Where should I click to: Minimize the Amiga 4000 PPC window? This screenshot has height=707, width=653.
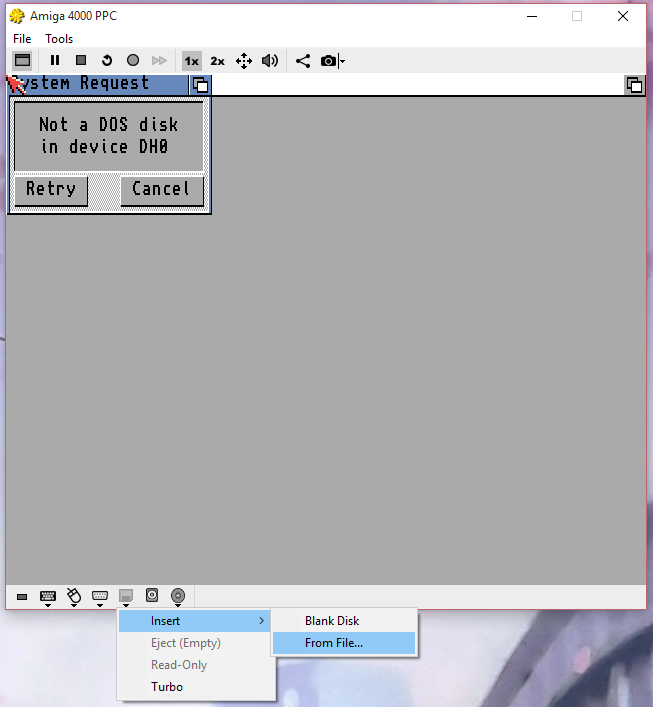[532, 16]
